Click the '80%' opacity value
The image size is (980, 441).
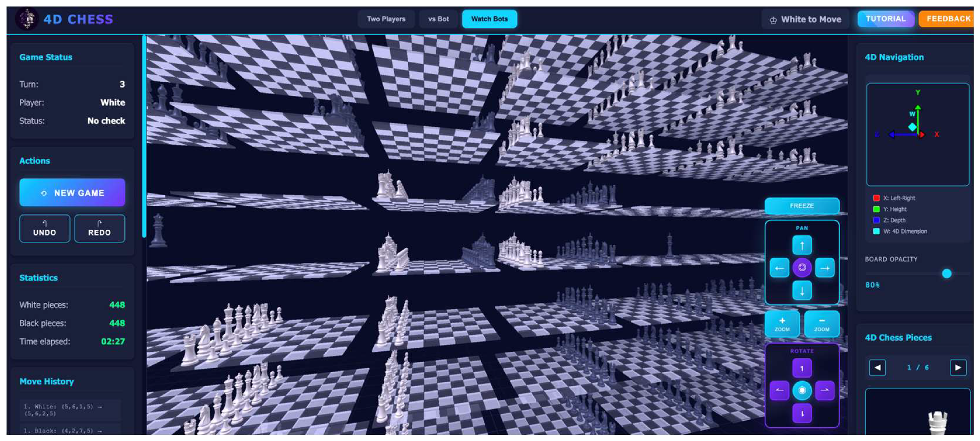[x=872, y=285]
